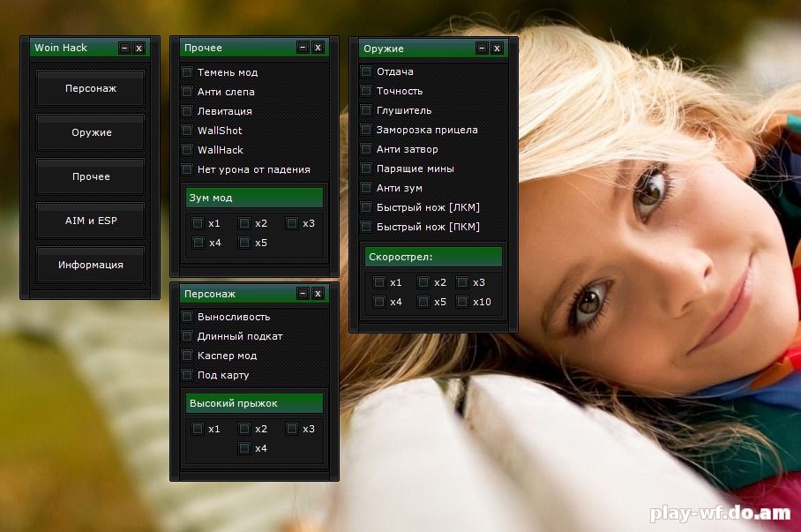The width and height of the screenshot is (801, 532).
Task: Tick the WallHack checkbox
Action: [188, 150]
